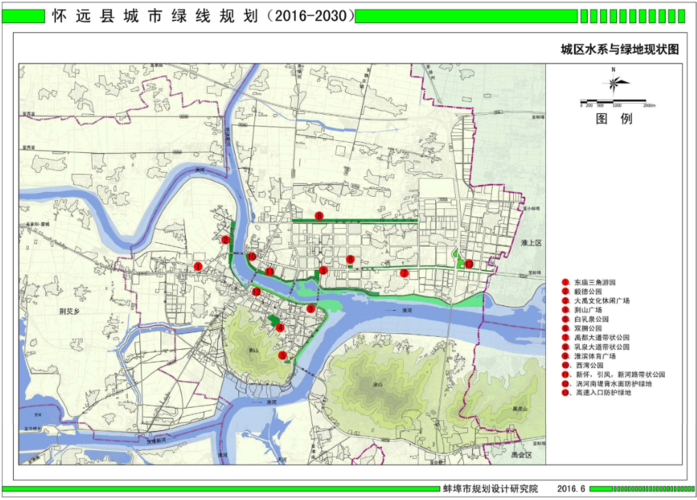Image resolution: width=697 pixels, height=500 pixels.
Task: Select marker 6 at 双拥公园
Action: click(x=350, y=259)
